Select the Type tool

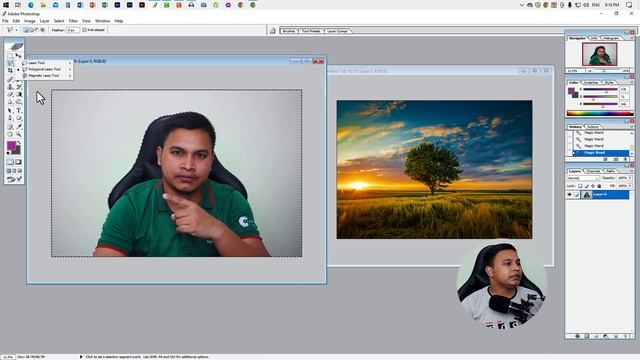[x=19, y=110]
